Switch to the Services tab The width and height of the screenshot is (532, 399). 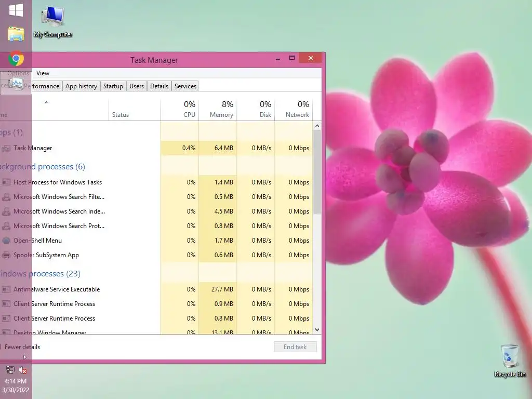pos(185,86)
